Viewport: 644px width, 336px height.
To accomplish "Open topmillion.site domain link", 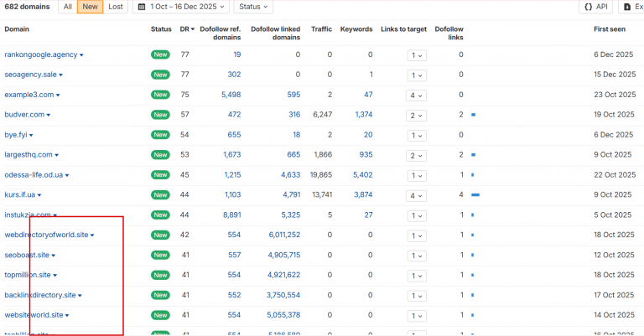I will pos(28,275).
